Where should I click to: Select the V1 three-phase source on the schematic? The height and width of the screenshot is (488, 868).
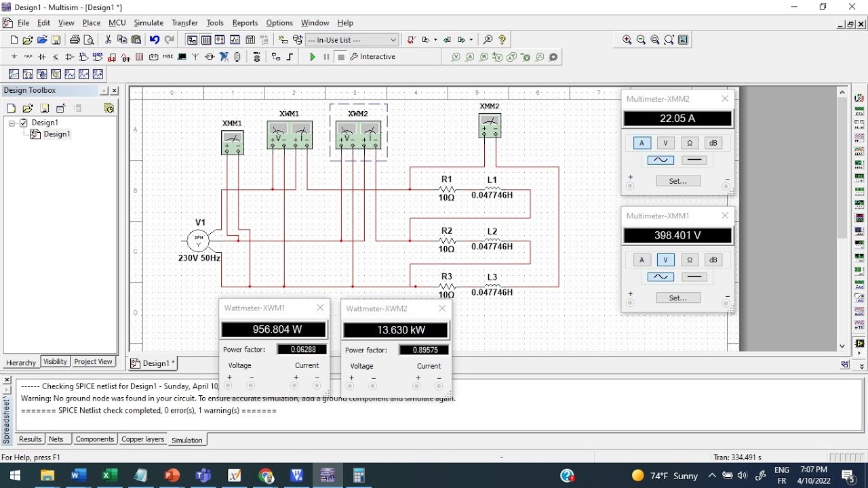(199, 240)
